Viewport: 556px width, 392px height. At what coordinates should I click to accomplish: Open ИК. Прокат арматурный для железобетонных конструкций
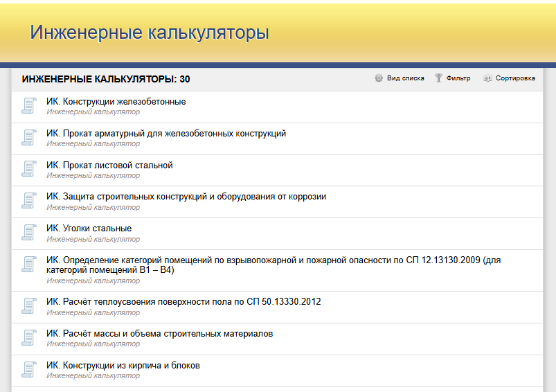[x=166, y=134]
